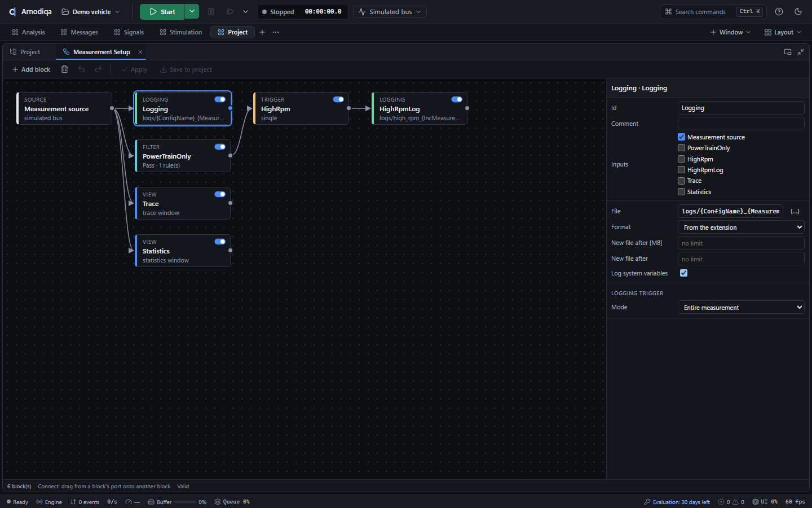The image size is (812, 508).
Task: Click the New file after [MB] field
Action: [741, 243]
